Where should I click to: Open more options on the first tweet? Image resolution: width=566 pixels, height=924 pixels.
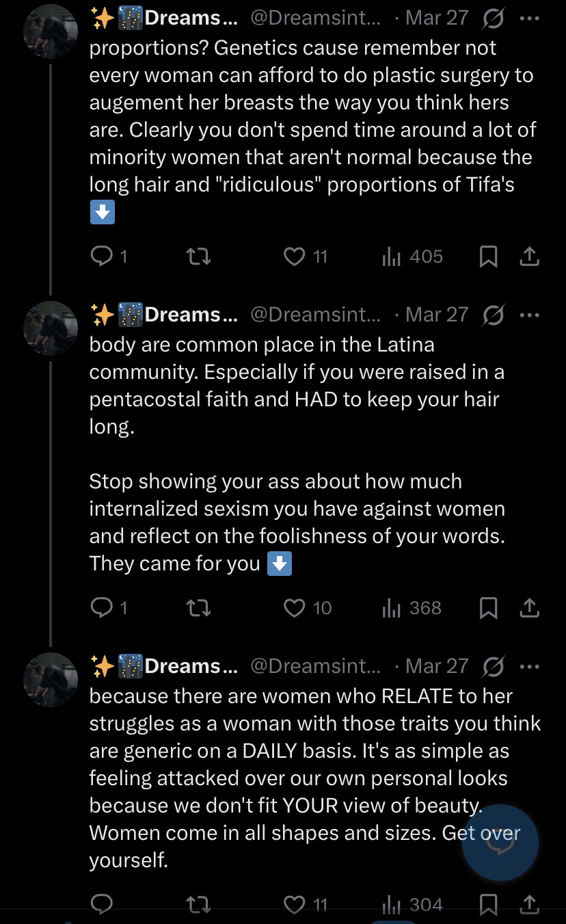[530, 18]
